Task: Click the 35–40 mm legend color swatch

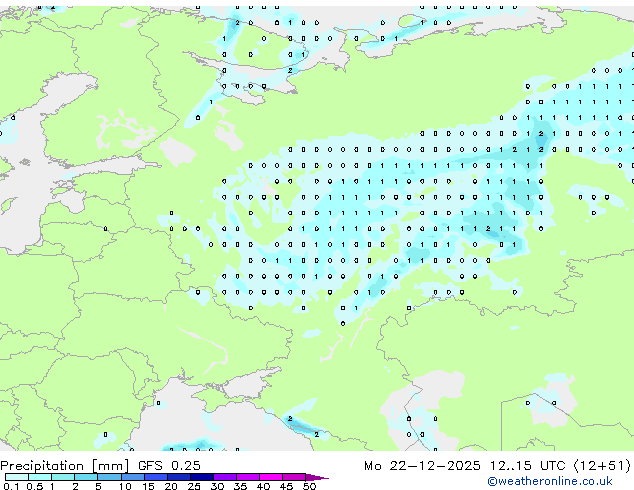Action: (x=247, y=477)
